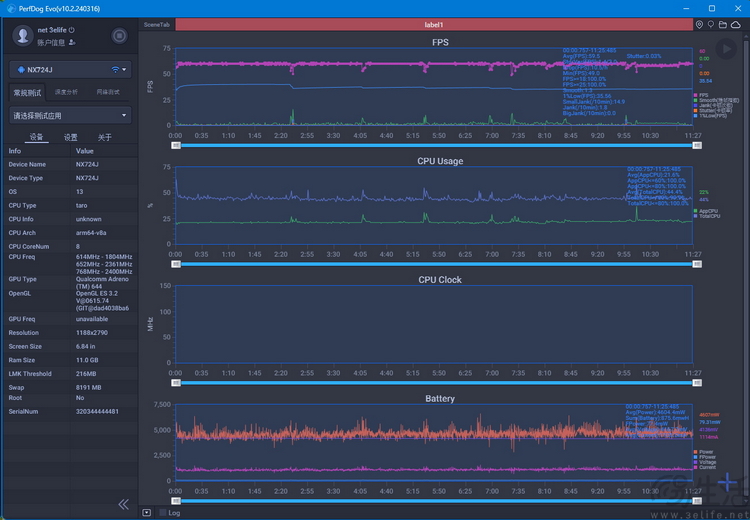Click the CPU Clock chart title
Viewport: 750px width, 520px height.
(440, 280)
